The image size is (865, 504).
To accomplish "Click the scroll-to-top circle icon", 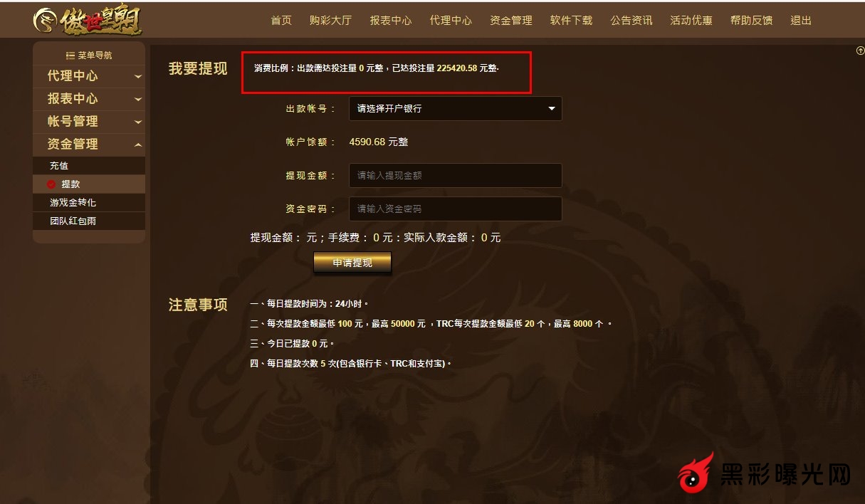I will tap(860, 51).
